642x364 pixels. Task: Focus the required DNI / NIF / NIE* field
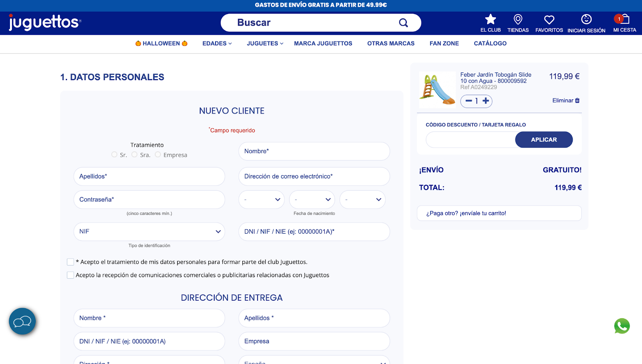tap(314, 232)
